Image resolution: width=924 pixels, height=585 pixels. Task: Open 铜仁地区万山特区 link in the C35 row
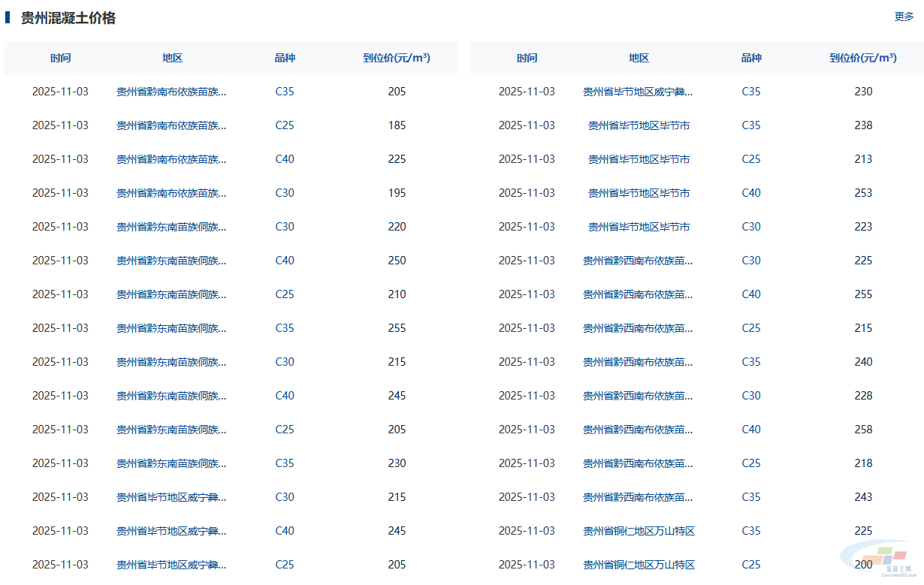639,531
